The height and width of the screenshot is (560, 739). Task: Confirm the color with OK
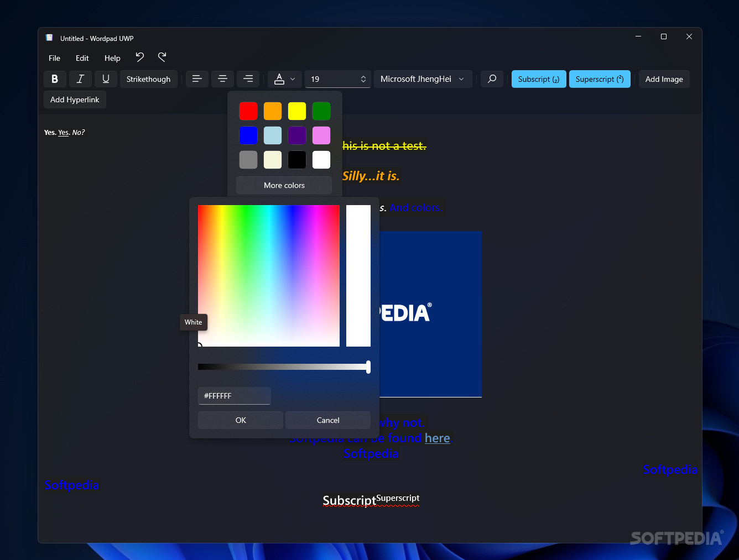[x=241, y=420]
